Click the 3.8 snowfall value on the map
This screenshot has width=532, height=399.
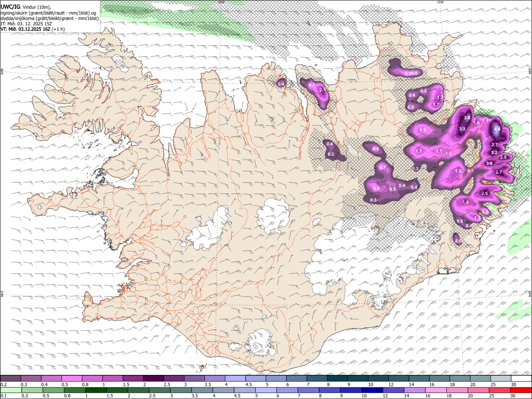click(467, 118)
